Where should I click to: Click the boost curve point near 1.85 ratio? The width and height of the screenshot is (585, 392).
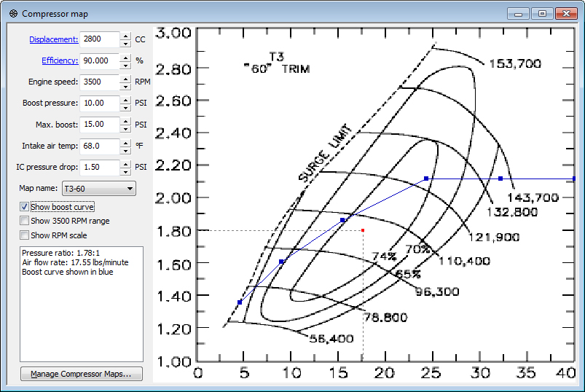[342, 221]
